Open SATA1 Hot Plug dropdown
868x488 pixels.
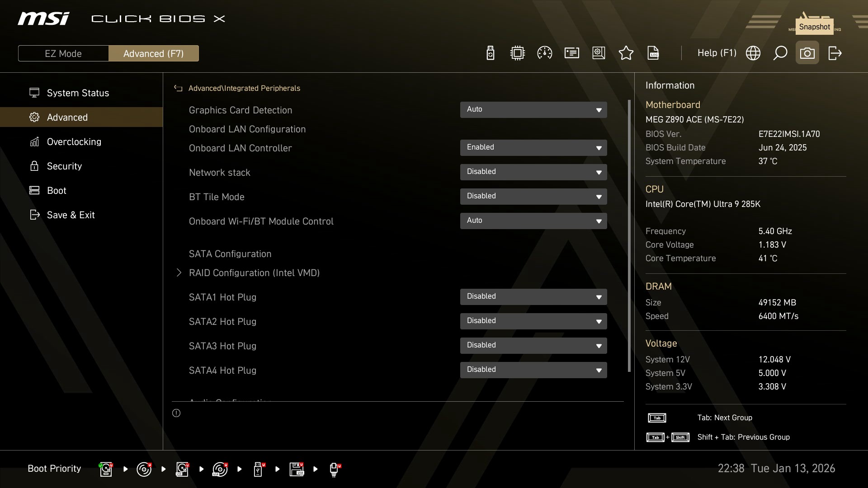pos(533,297)
